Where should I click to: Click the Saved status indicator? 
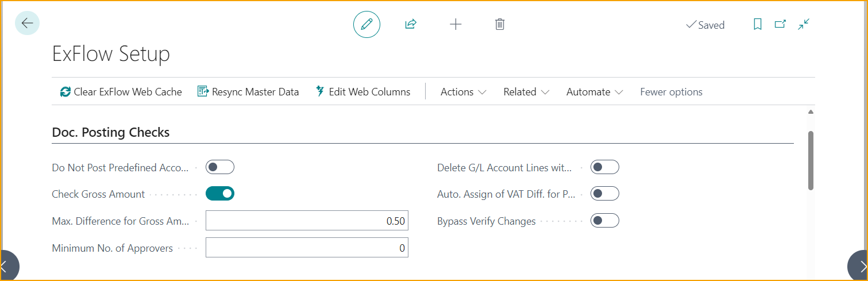(705, 25)
